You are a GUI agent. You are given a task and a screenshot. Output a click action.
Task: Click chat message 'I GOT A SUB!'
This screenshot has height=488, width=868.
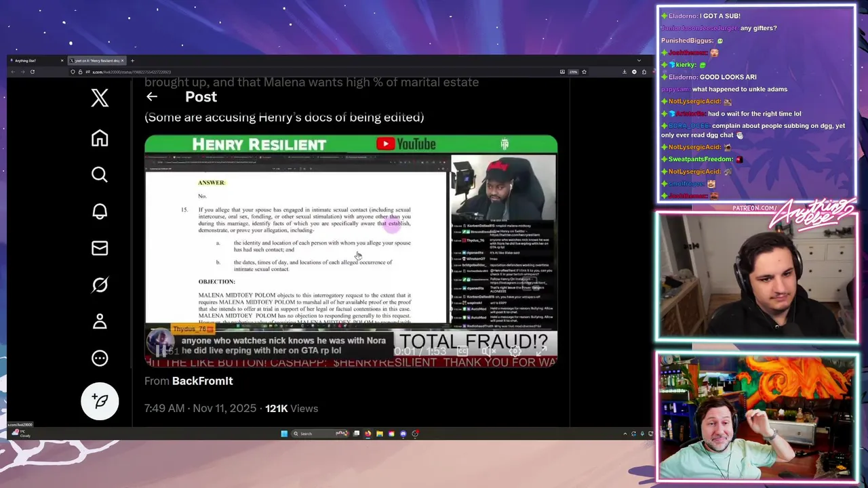point(720,16)
